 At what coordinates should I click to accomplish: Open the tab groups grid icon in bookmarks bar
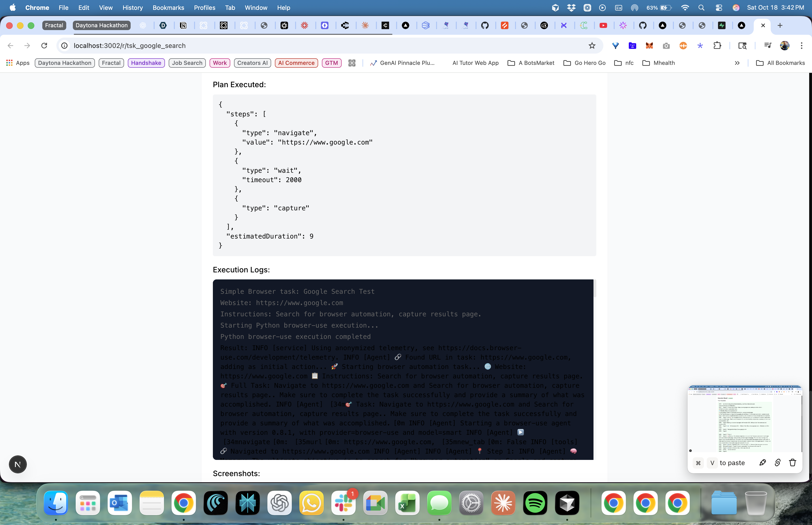[352, 63]
